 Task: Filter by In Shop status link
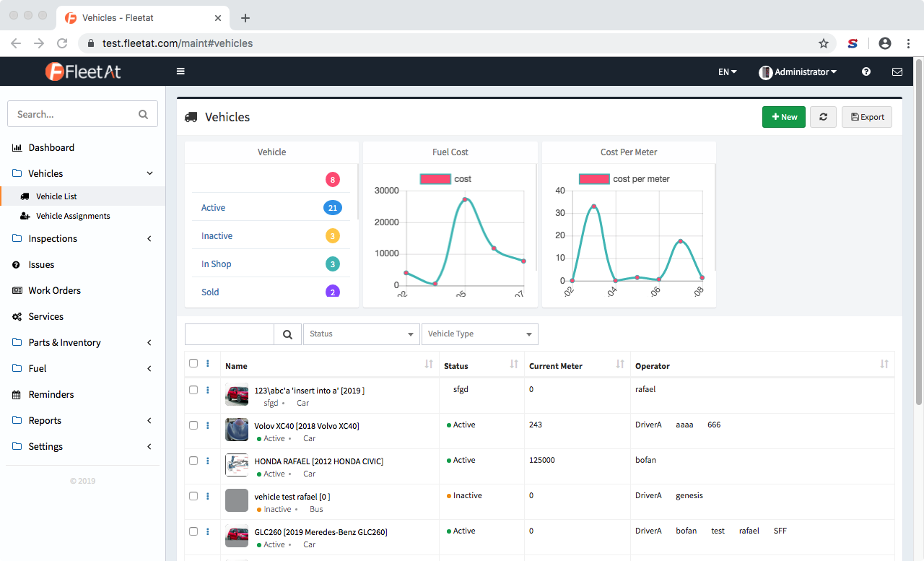[x=216, y=264]
